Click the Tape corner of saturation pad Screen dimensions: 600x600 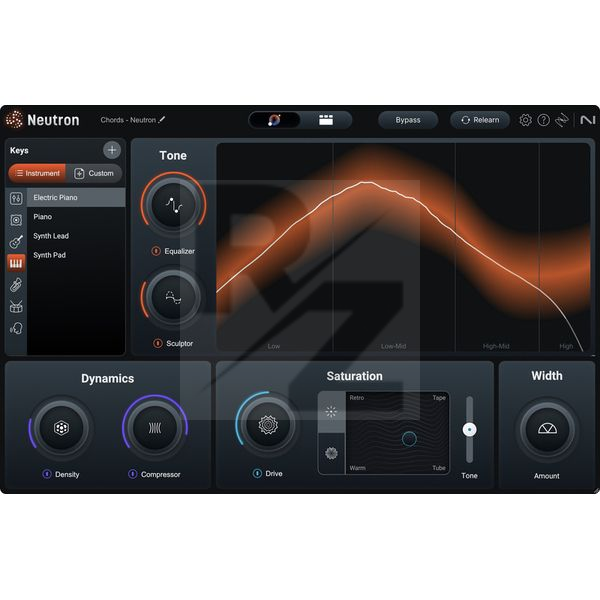click(439, 398)
